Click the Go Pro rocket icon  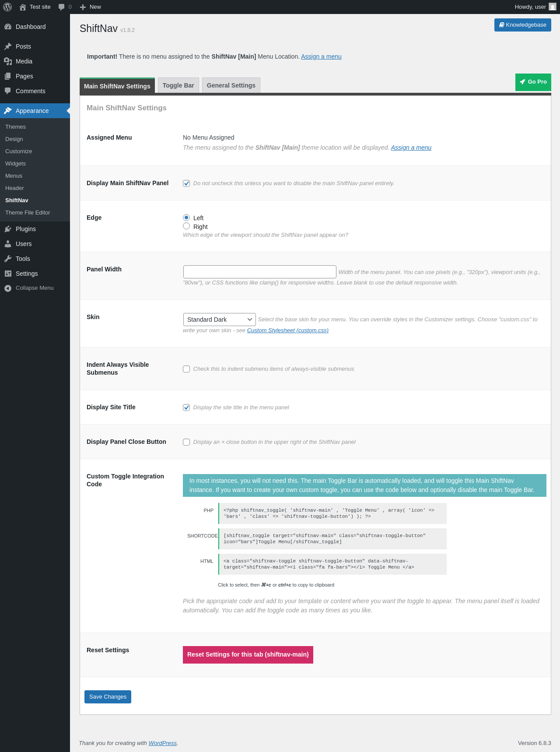tap(522, 82)
